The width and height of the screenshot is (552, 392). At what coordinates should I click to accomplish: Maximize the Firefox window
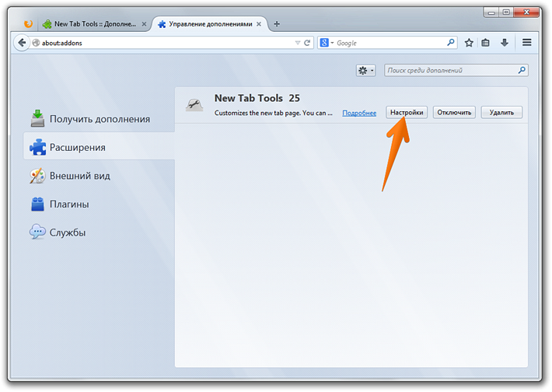pyautogui.click(x=506, y=12)
